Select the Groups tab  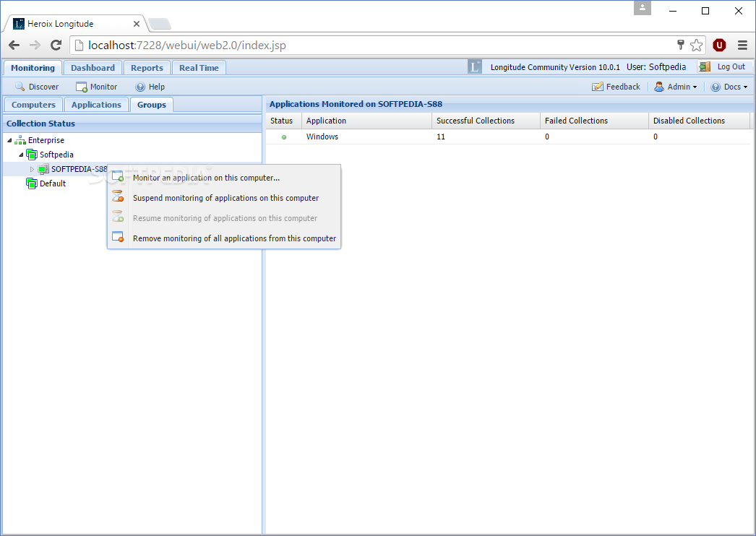coord(151,105)
